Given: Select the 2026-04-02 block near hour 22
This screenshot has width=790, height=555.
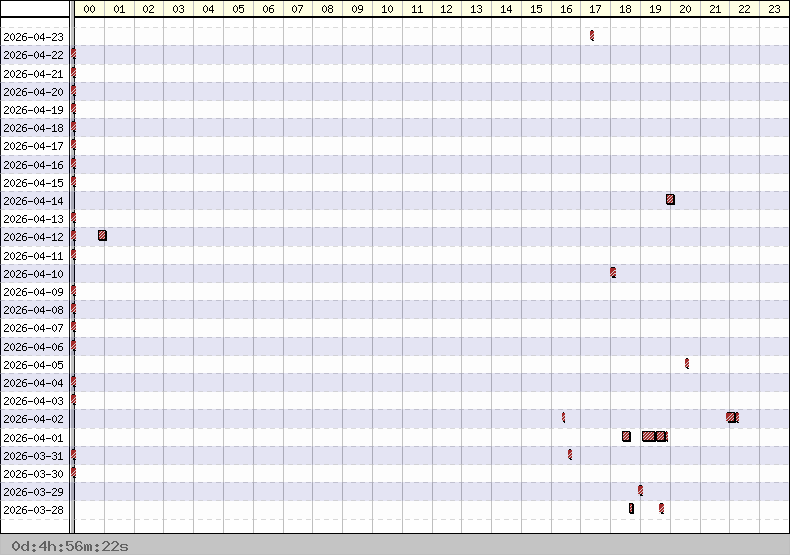Looking at the screenshot, I should [732, 417].
